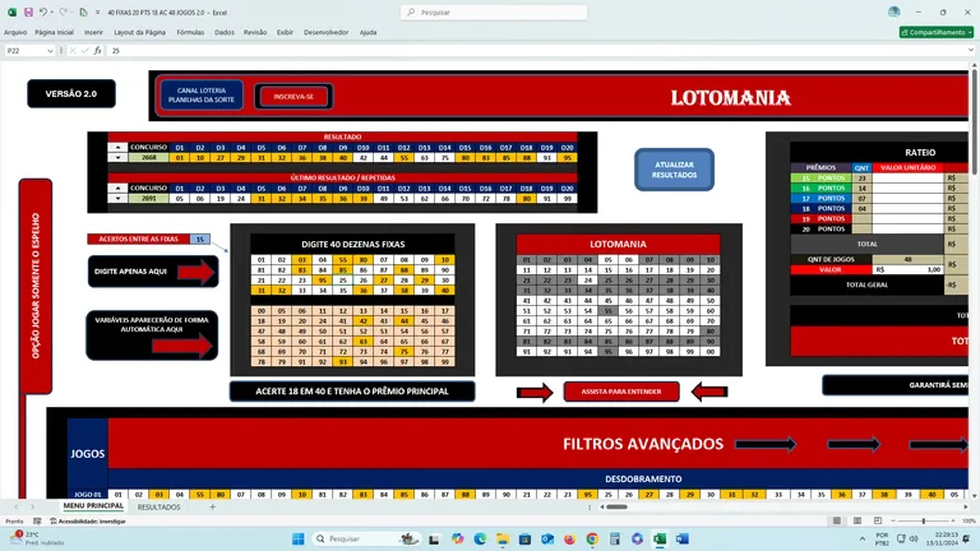
Task: Select the concurso number 2668 cell
Action: coord(148,157)
